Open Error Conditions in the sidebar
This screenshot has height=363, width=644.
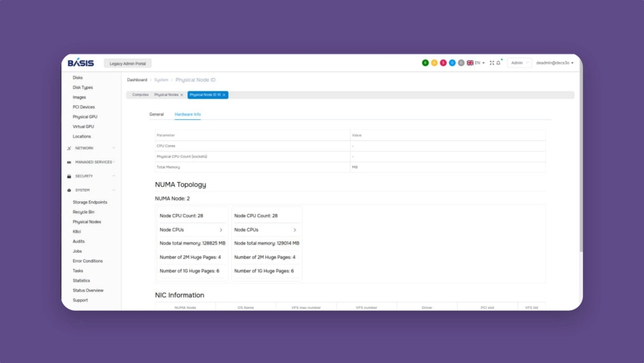(x=88, y=261)
